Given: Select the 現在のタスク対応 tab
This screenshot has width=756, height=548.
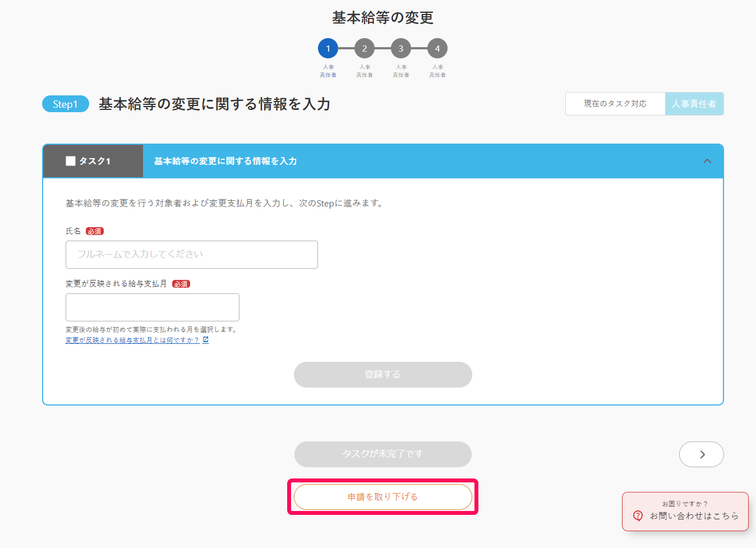Looking at the screenshot, I should [615, 104].
